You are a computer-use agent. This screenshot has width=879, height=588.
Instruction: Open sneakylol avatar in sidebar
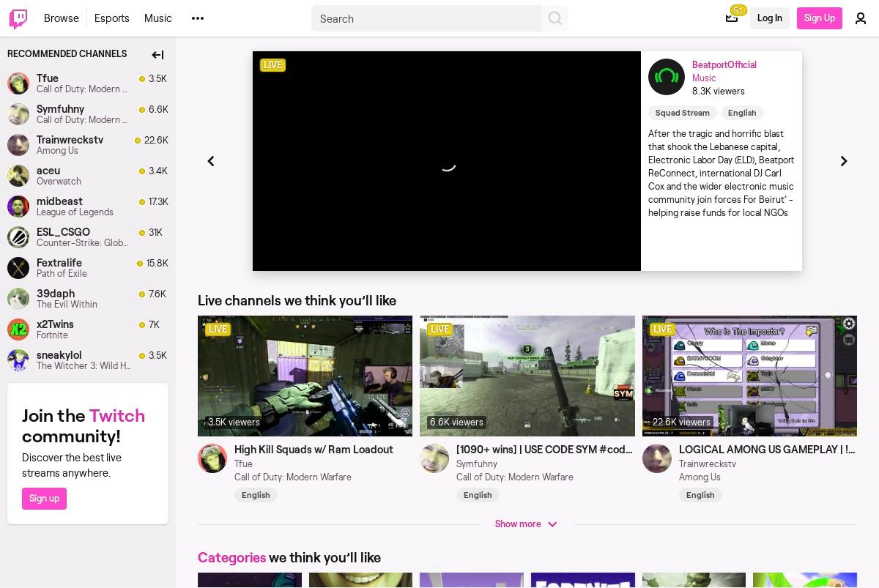(x=18, y=360)
